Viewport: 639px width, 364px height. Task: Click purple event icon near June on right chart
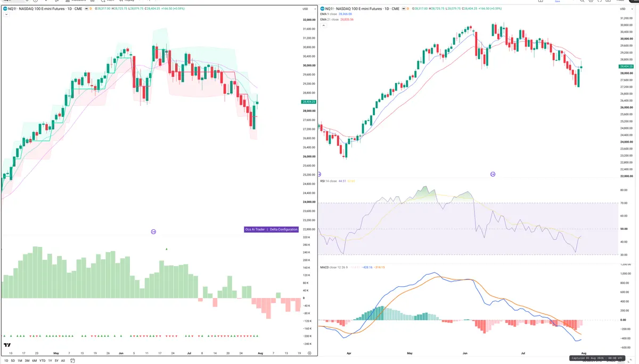point(493,174)
